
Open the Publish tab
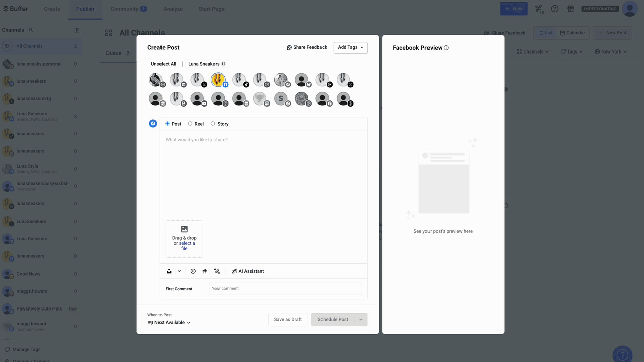coord(85,9)
